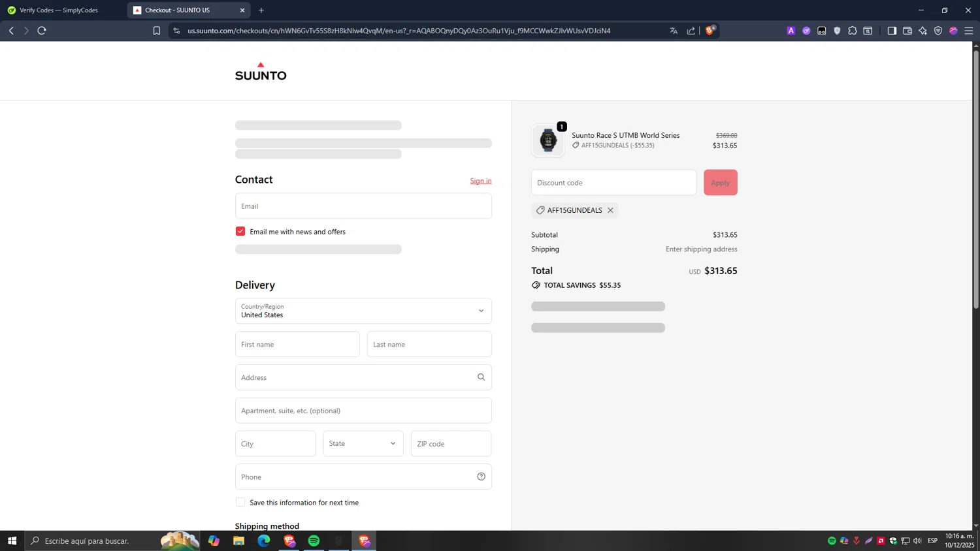Click the Last name field
This screenshot has width=980, height=551.
point(429,344)
